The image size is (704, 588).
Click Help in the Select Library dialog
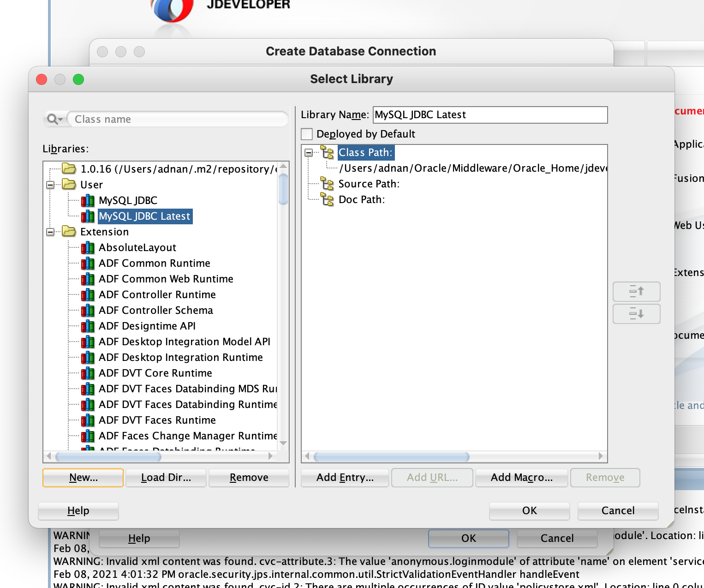click(x=78, y=511)
